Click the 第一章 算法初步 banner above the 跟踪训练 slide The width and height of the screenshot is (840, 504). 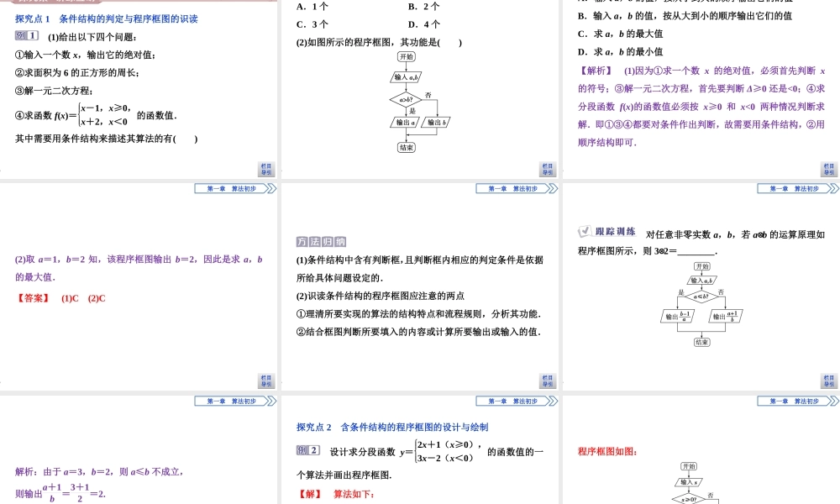(x=794, y=188)
